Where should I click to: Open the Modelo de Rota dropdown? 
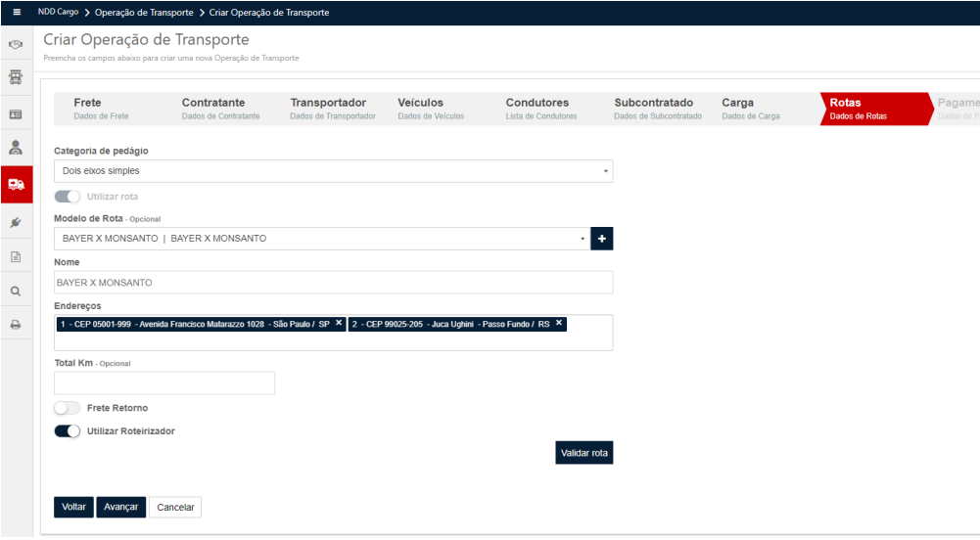click(x=321, y=239)
